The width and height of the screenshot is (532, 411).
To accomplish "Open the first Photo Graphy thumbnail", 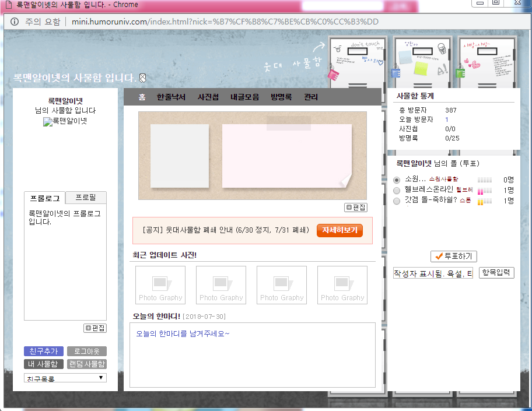I will (160, 285).
